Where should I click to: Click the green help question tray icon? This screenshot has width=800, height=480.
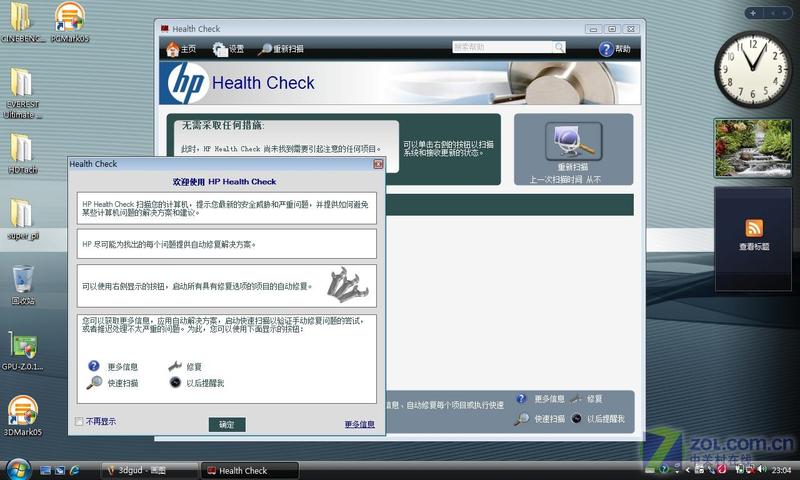point(664,469)
